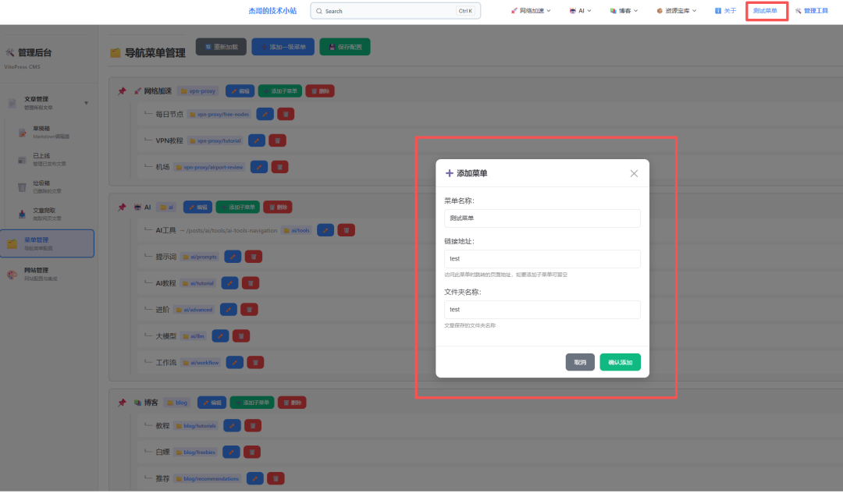Click the 取消 cancel button
Screen dimensions: 843x504
tap(580, 362)
